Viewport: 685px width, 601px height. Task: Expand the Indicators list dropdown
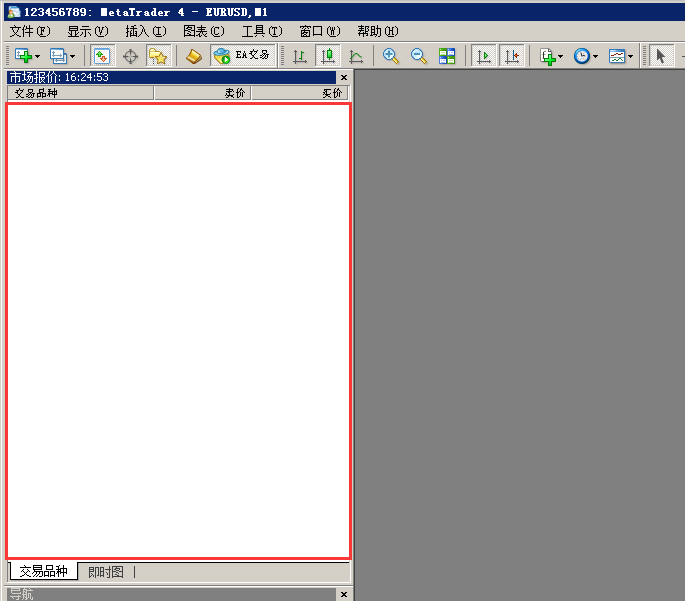point(560,57)
